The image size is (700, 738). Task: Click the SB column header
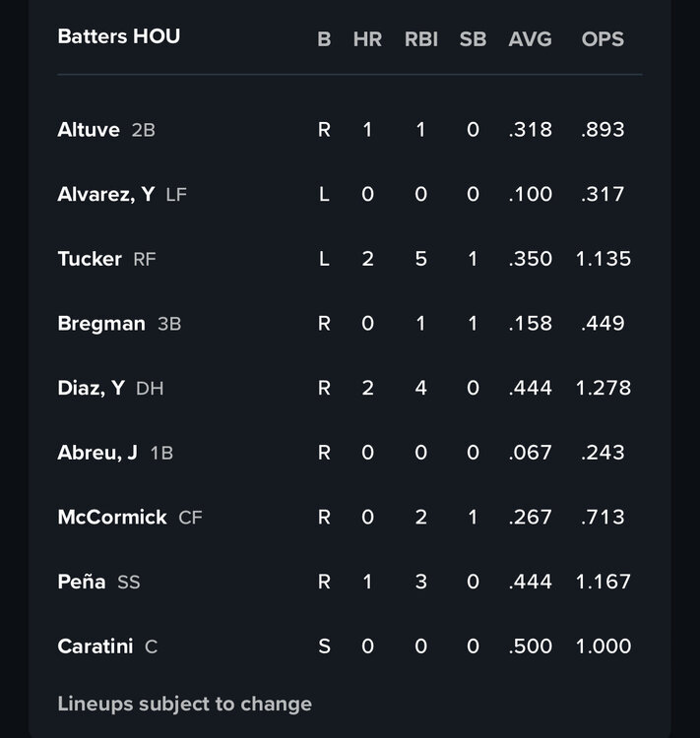click(473, 40)
